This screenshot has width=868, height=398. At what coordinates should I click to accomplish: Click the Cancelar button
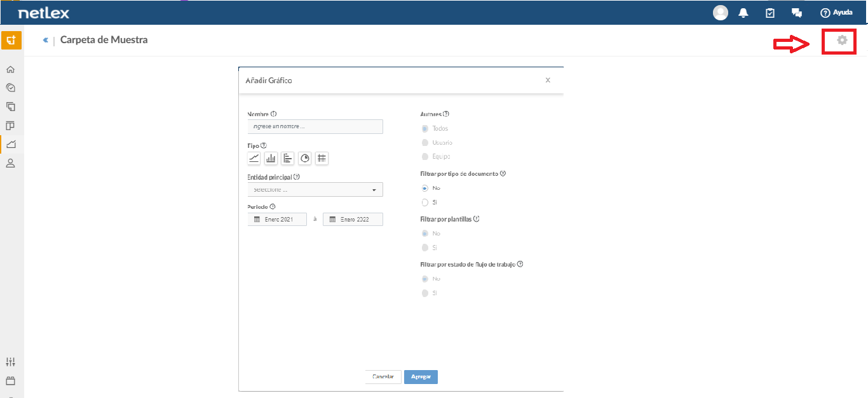pyautogui.click(x=383, y=377)
